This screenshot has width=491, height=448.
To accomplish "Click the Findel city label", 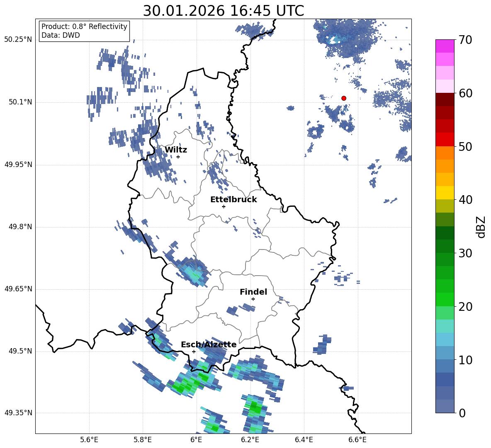I will [x=253, y=292].
